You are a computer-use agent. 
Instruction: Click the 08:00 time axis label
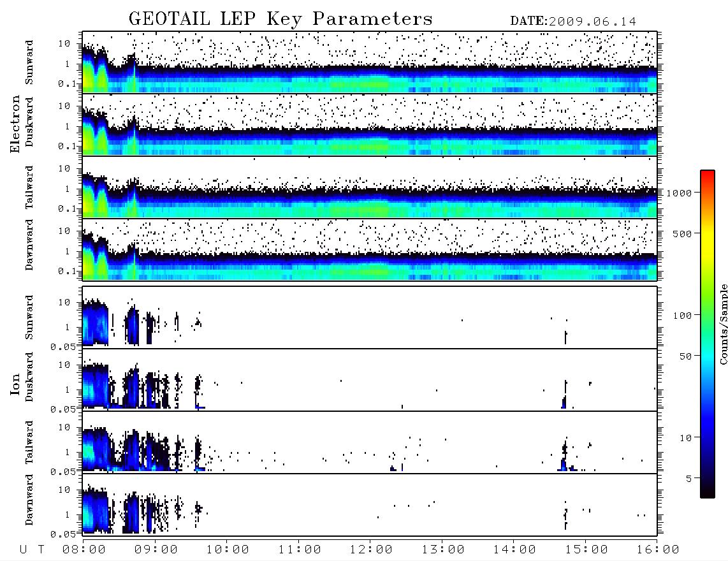tap(84, 550)
